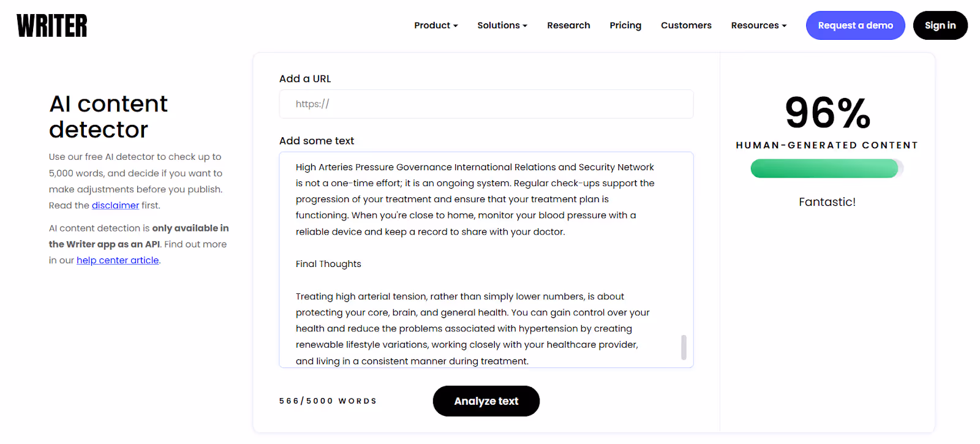Click the Analyze text button
Viewport: 980px width, 444px height.
click(x=486, y=401)
